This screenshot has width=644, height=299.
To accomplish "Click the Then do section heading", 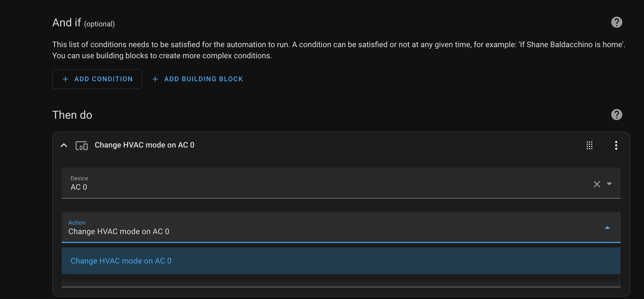I will (x=72, y=115).
